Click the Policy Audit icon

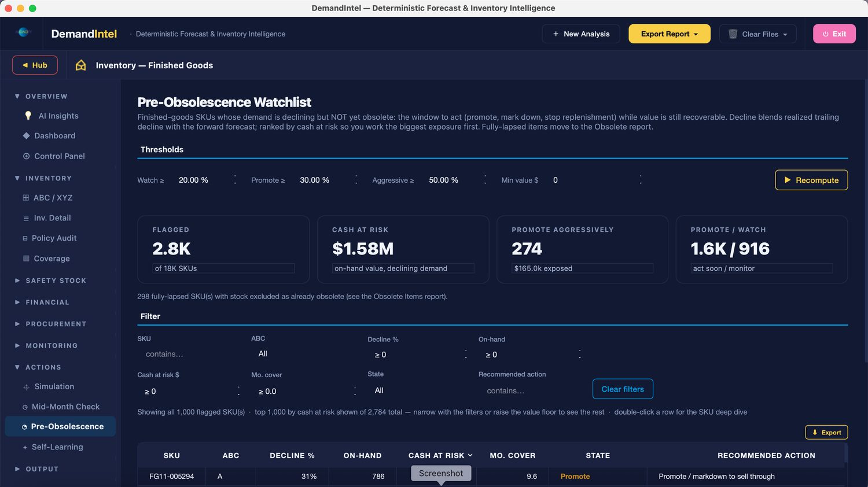(x=25, y=238)
